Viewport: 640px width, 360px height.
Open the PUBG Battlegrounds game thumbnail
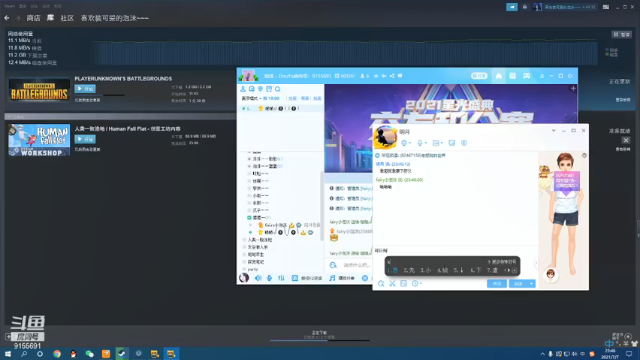[x=39, y=90]
